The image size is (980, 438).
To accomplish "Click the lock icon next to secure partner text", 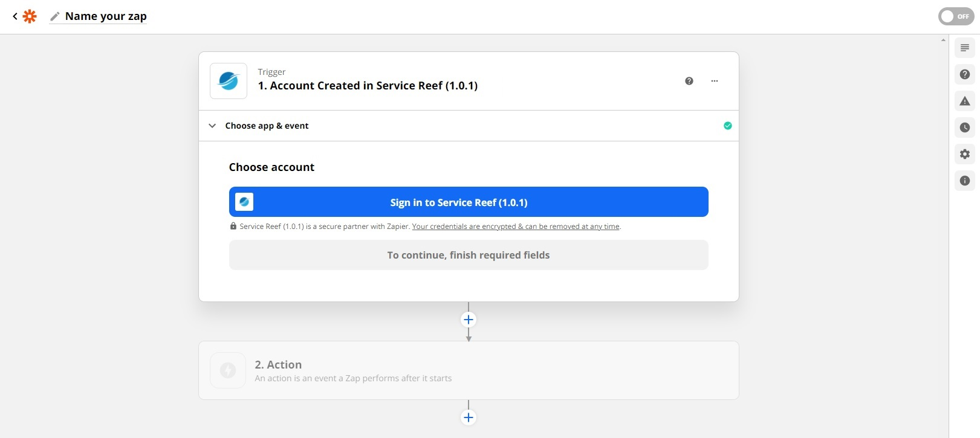I will [x=233, y=226].
